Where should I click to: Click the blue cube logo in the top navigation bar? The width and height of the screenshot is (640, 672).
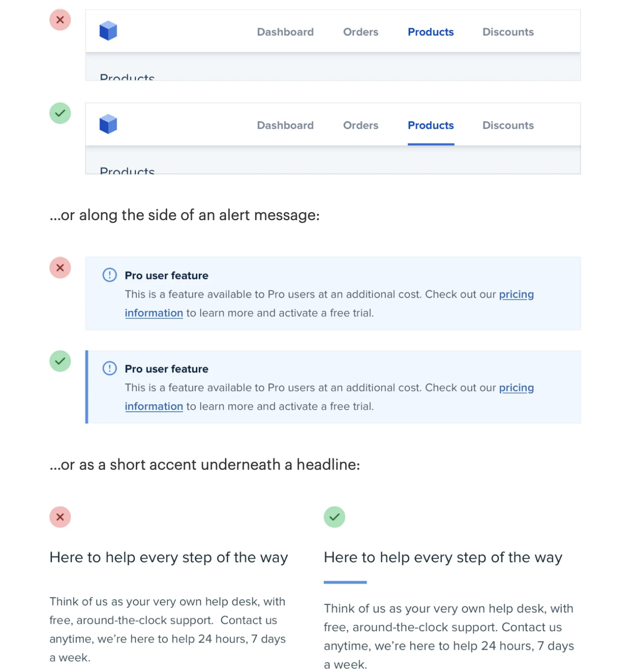click(x=108, y=31)
